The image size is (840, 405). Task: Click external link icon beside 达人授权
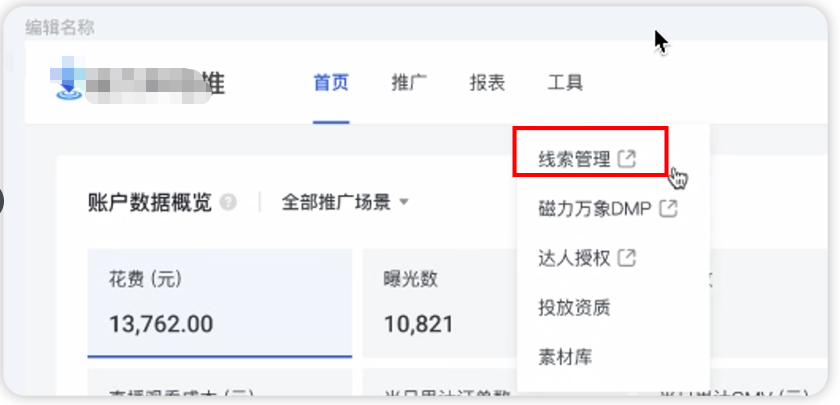point(627,258)
